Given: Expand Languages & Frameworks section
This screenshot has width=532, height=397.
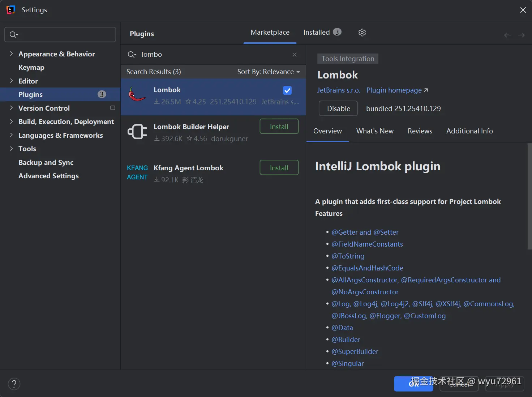Looking at the screenshot, I should (x=11, y=135).
